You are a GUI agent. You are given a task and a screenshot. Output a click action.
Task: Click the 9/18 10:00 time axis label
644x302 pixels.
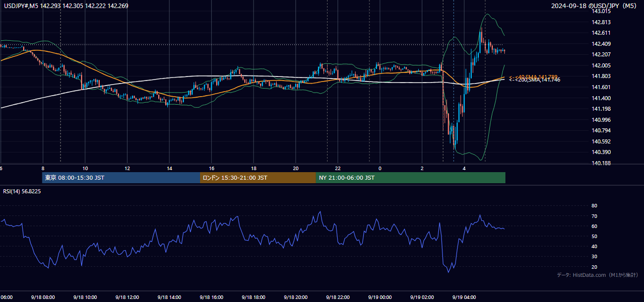tap(85, 297)
